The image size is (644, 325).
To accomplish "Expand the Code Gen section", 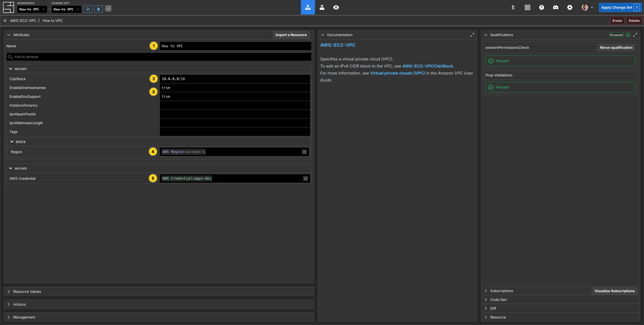I will click(x=560, y=300).
